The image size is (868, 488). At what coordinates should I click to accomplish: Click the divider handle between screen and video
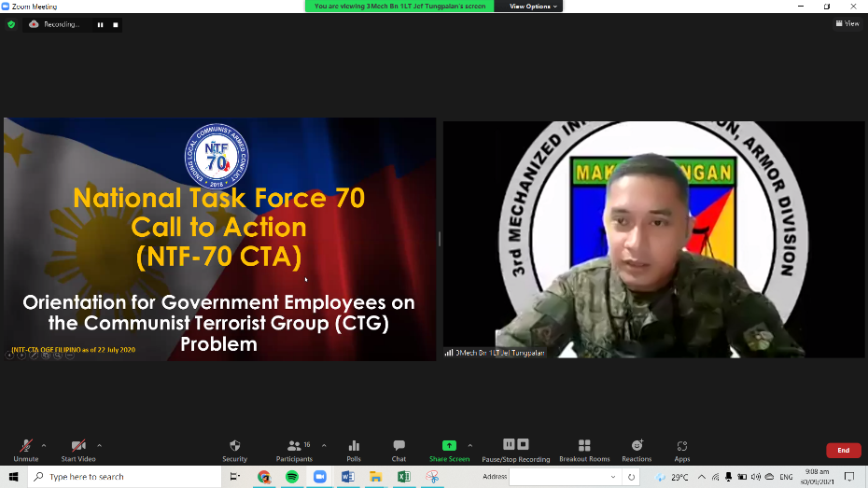pos(440,239)
